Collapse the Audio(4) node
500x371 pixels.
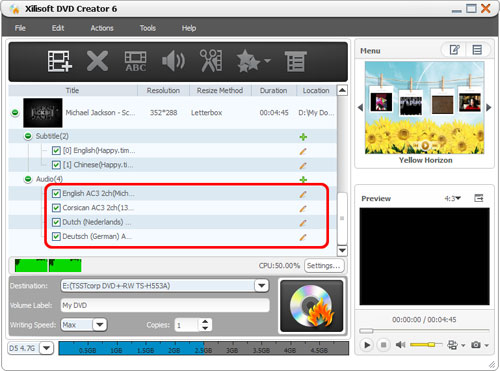click(28, 179)
